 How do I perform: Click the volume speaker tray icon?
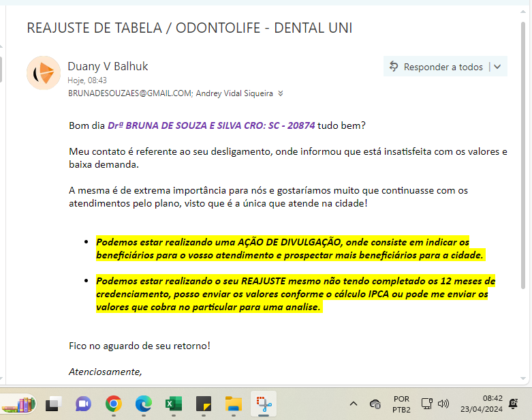click(443, 404)
